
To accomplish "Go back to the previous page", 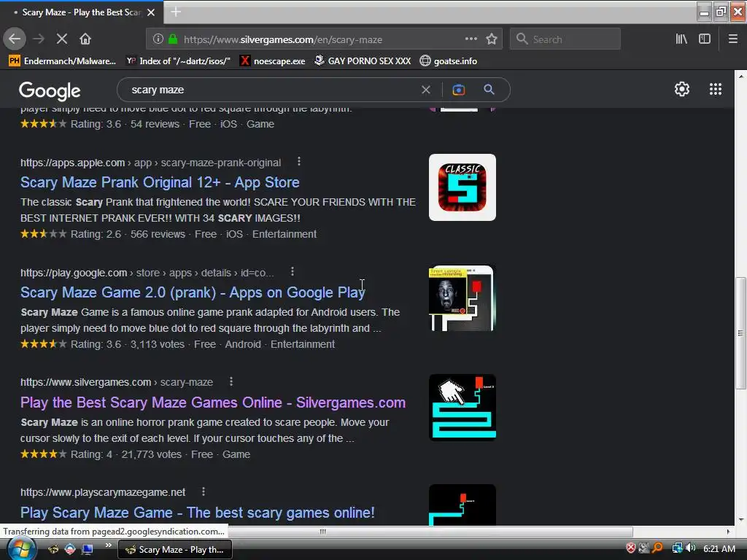I will coord(15,39).
